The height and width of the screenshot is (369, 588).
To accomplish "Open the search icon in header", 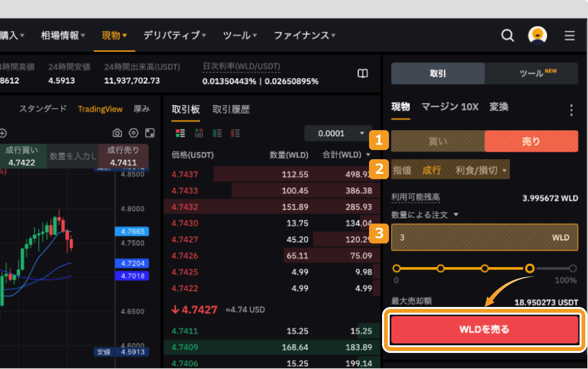I will (x=508, y=36).
